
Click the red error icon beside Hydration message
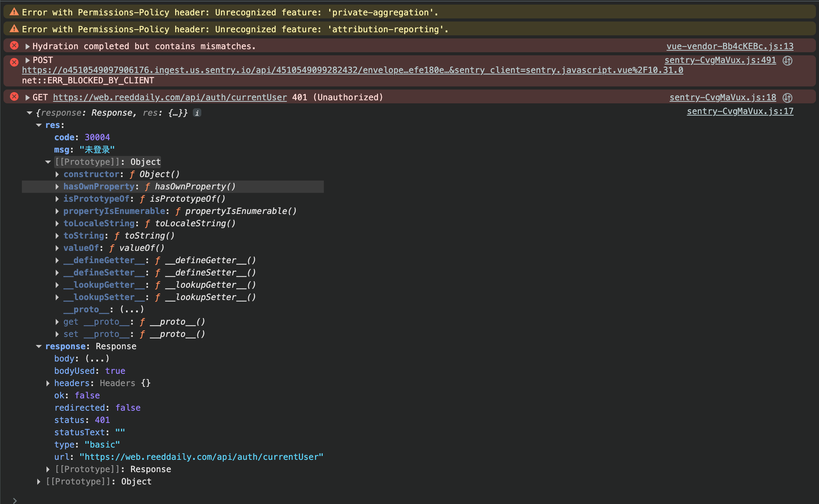[x=14, y=46]
